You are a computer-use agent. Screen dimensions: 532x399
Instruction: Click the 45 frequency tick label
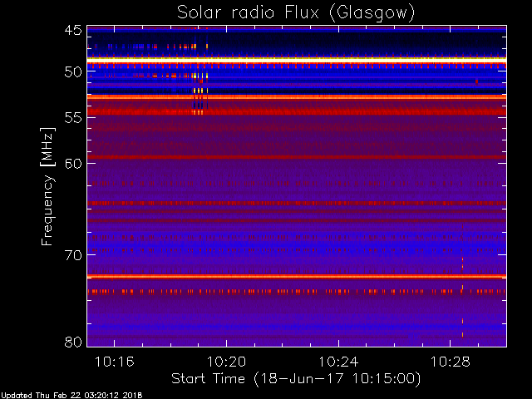(x=73, y=30)
